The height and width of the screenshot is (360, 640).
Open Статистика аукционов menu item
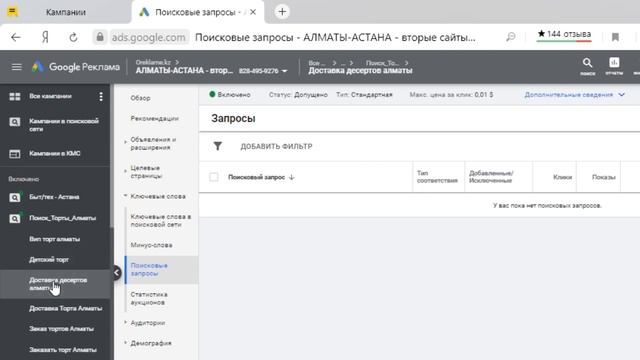(x=149, y=298)
